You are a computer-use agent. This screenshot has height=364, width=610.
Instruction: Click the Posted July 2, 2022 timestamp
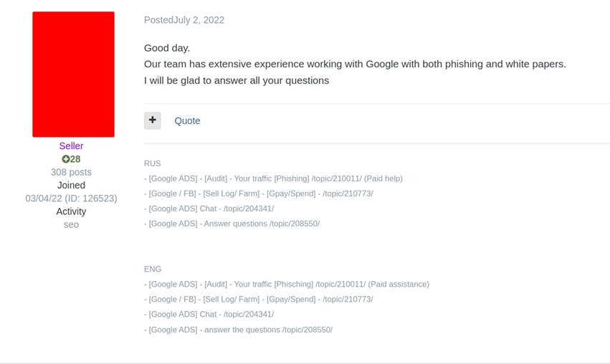point(184,20)
